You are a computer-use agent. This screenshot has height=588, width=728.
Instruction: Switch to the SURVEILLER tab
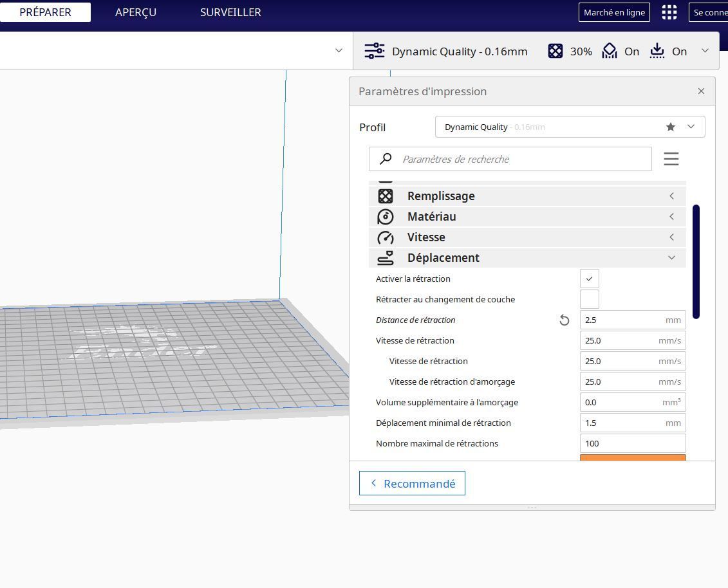click(x=230, y=12)
